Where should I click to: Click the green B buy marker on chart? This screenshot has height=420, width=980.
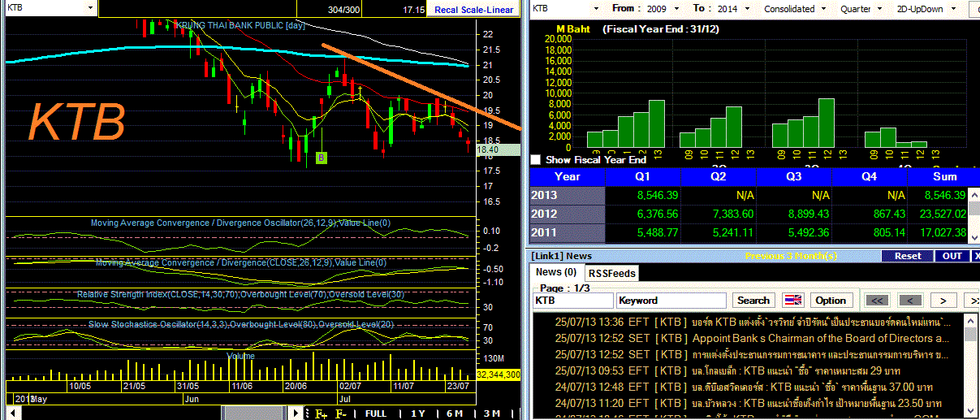[322, 157]
